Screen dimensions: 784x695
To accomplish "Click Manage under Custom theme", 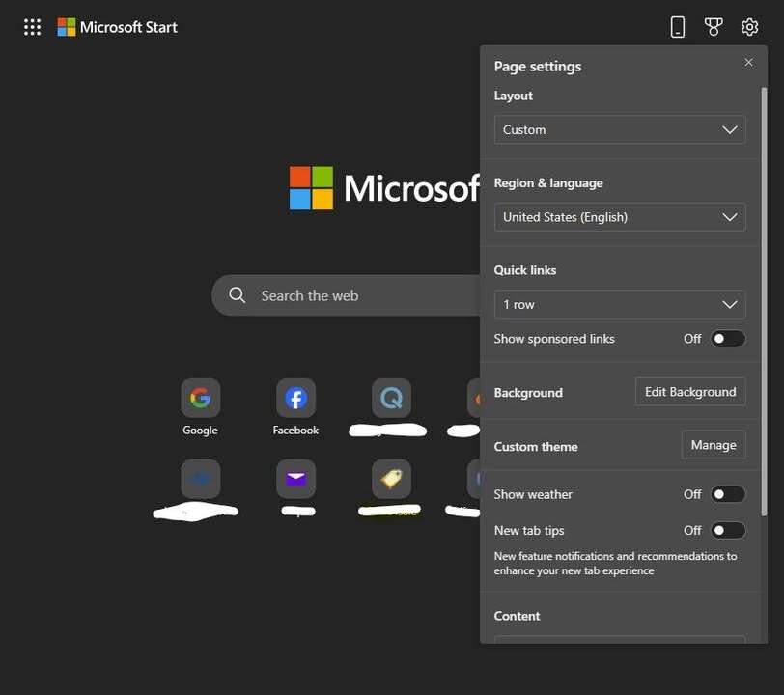I will (714, 445).
